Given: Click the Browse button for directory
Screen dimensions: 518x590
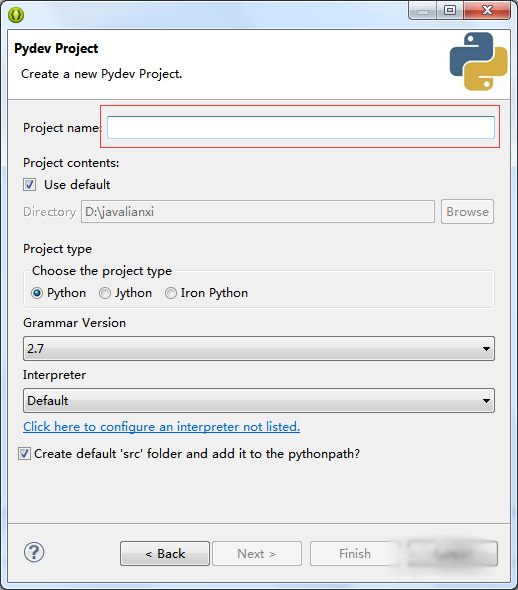Looking at the screenshot, I should (467, 212).
